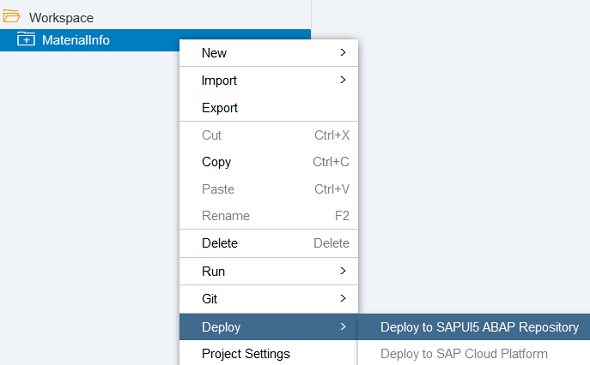Click the Workspace open-folder icon
This screenshot has height=365, width=590.
click(11, 17)
